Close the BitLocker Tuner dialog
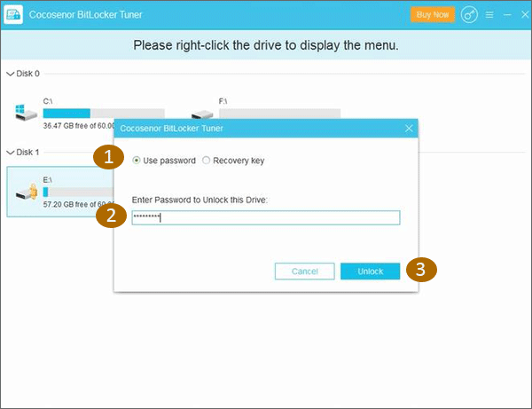Image resolution: width=532 pixels, height=409 pixels. [409, 129]
